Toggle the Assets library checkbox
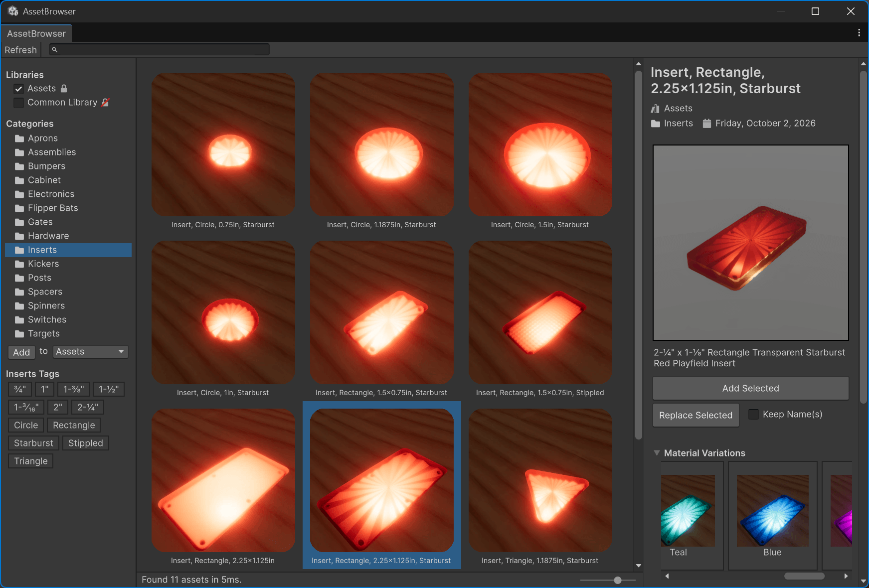Viewport: 869px width, 588px height. point(18,89)
